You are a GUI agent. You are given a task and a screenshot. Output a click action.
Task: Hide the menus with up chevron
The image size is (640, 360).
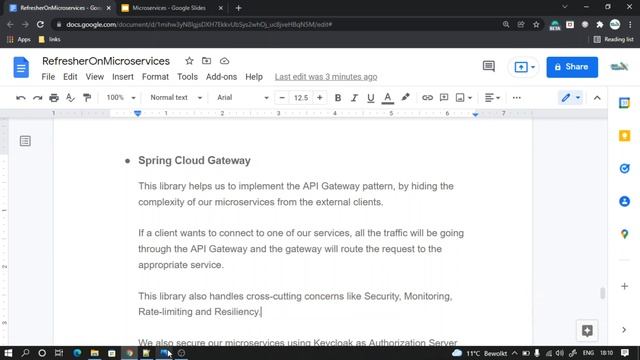[x=597, y=98]
